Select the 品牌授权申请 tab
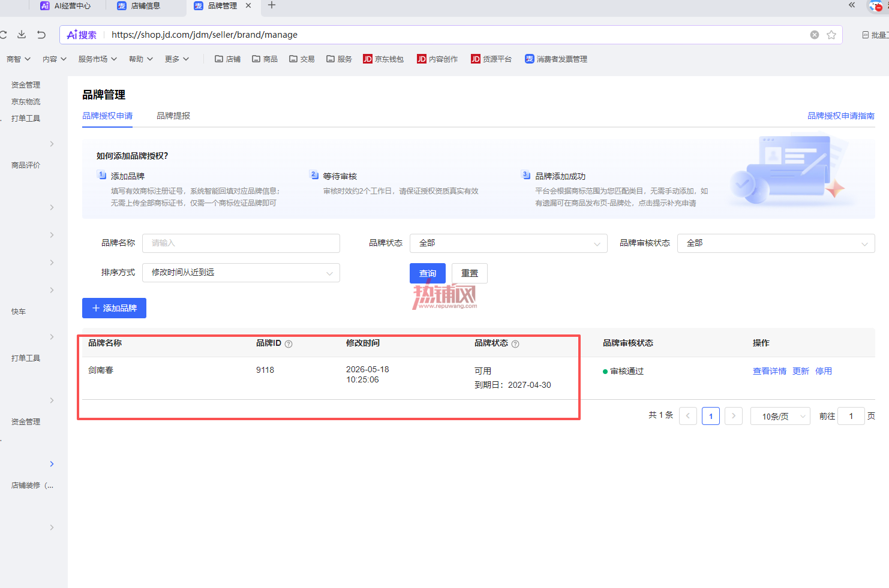Viewport: 889px width, 588px height. click(x=107, y=116)
